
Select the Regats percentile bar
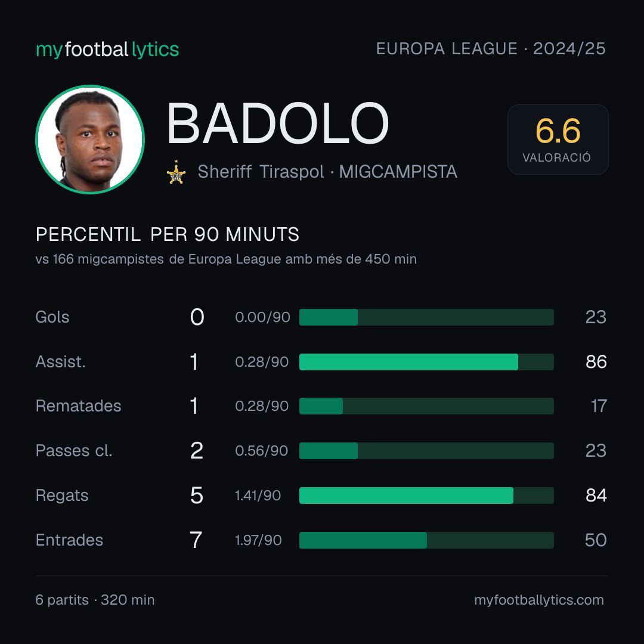[x=426, y=496]
